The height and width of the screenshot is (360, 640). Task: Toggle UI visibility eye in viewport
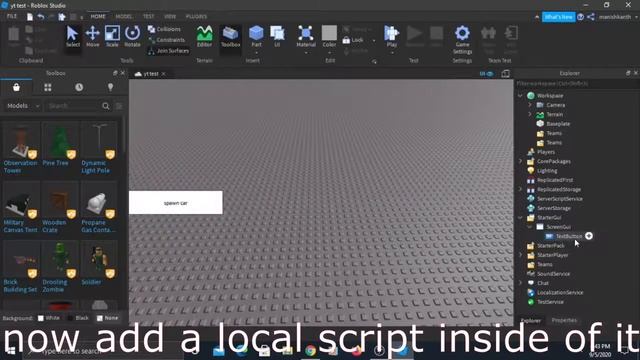click(487, 73)
